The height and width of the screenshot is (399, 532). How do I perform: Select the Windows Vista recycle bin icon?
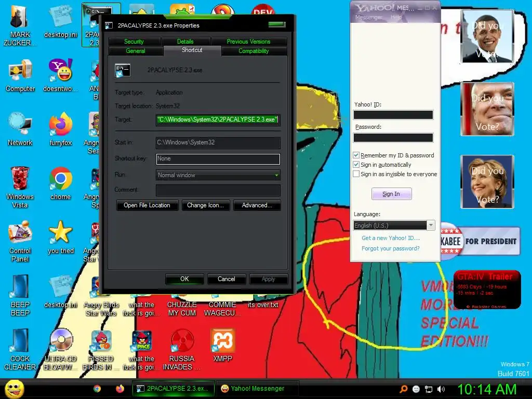tap(20, 187)
